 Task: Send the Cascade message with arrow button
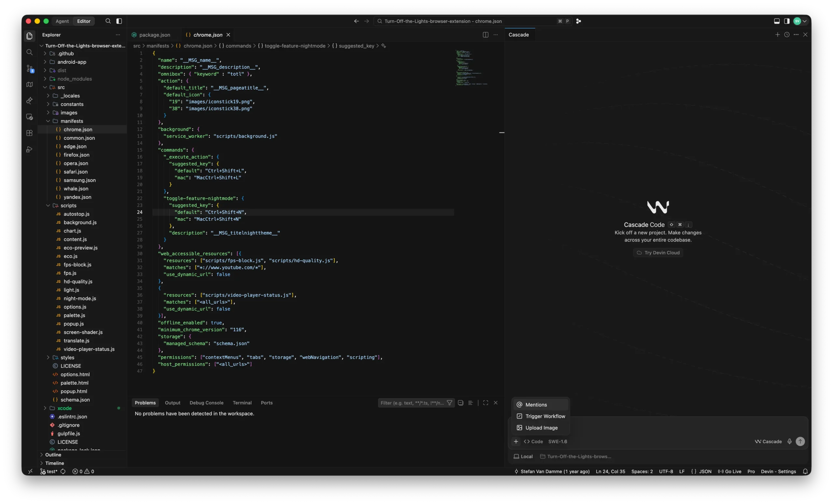pyautogui.click(x=800, y=441)
